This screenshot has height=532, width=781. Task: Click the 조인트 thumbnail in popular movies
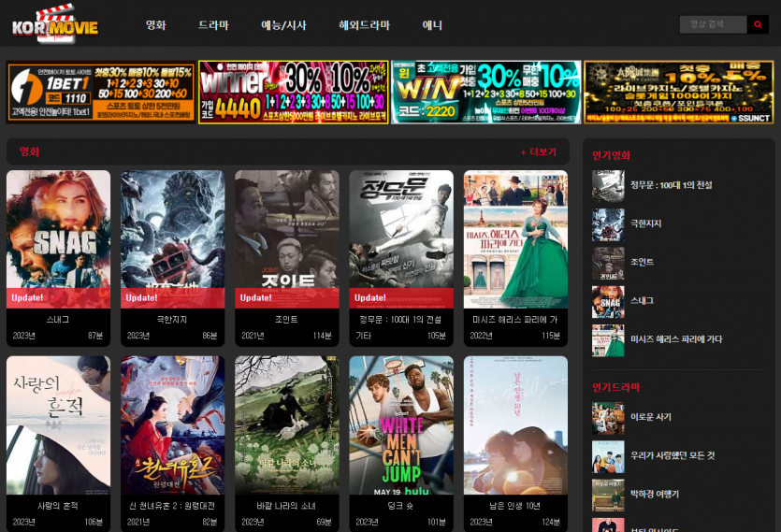click(x=608, y=263)
